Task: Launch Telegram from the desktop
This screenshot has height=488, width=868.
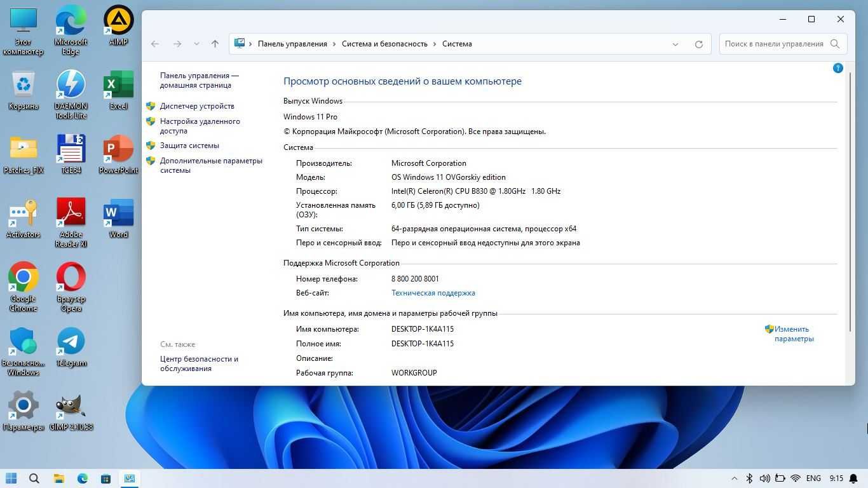Action: point(71,347)
